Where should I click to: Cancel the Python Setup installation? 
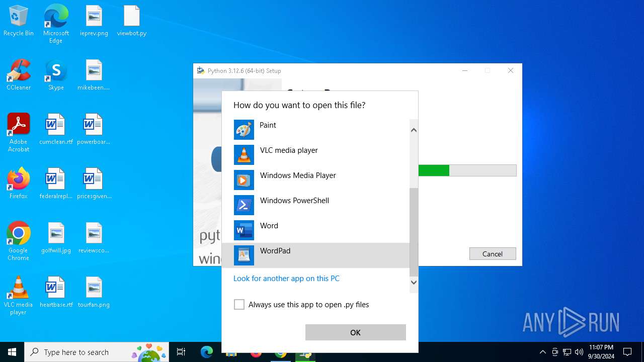point(493,254)
